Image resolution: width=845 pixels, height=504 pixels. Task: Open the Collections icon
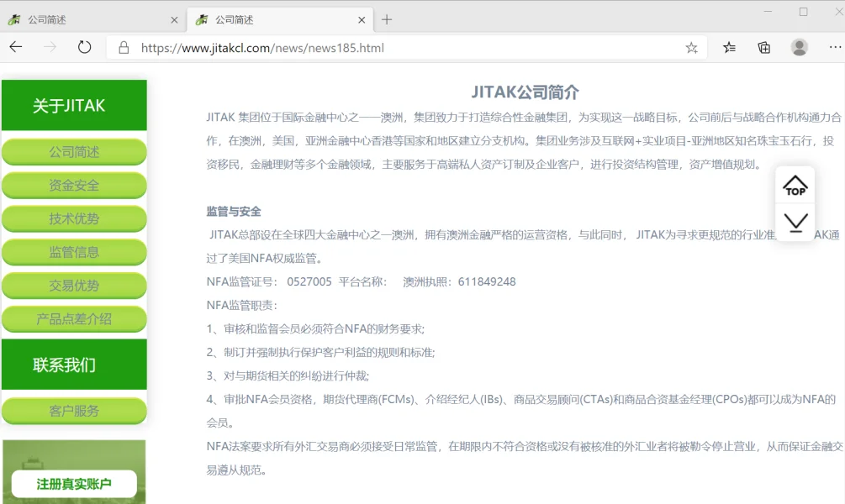pos(763,48)
